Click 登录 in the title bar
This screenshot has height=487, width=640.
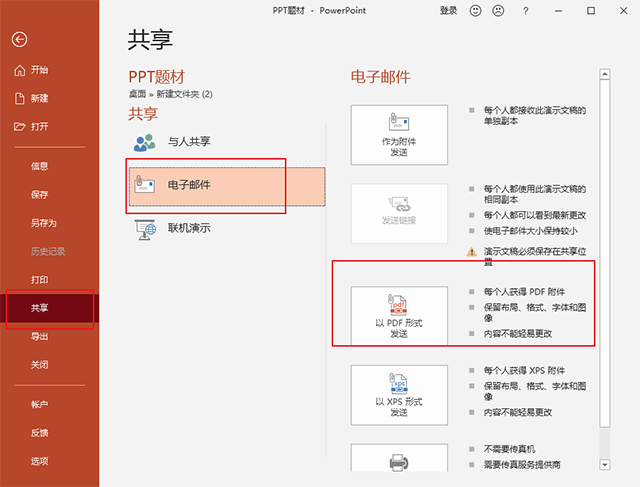tap(448, 11)
